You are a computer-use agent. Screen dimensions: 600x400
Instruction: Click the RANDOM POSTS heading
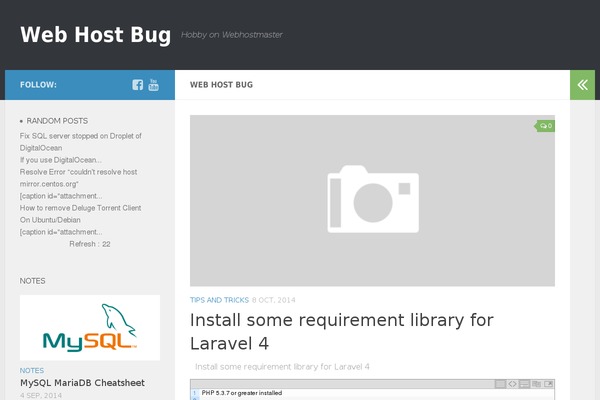(57, 121)
